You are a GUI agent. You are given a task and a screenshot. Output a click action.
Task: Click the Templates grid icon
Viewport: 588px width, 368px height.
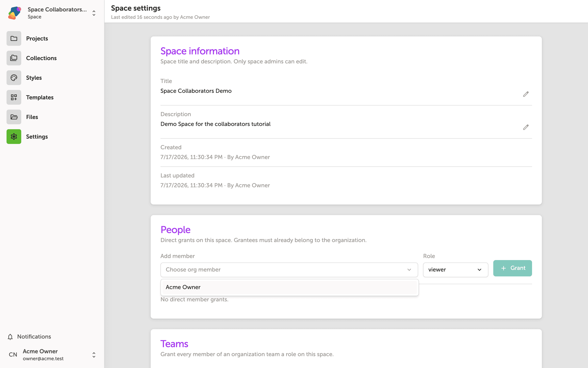(x=14, y=97)
